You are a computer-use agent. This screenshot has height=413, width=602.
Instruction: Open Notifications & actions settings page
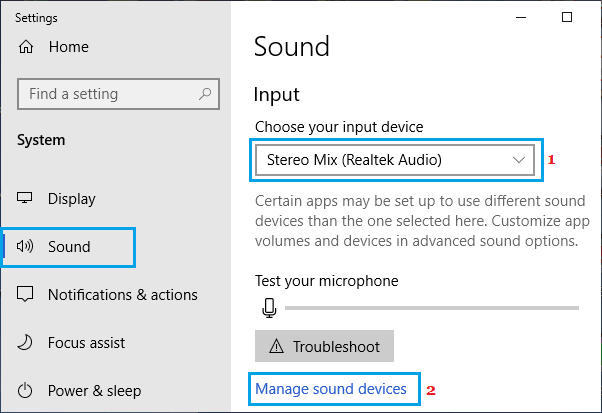pos(123,295)
